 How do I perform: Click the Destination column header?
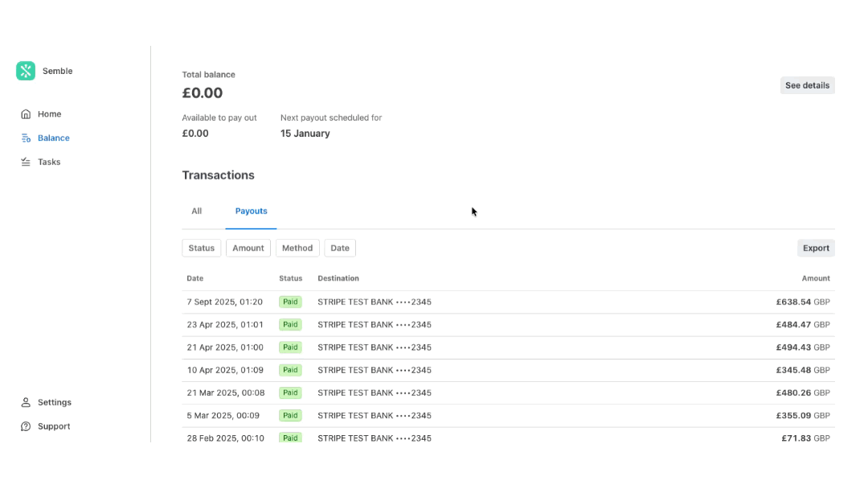click(x=338, y=278)
